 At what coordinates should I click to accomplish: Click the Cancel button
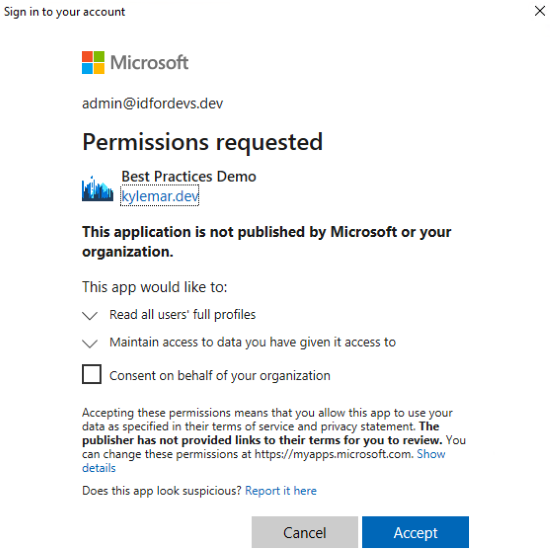[x=305, y=532]
